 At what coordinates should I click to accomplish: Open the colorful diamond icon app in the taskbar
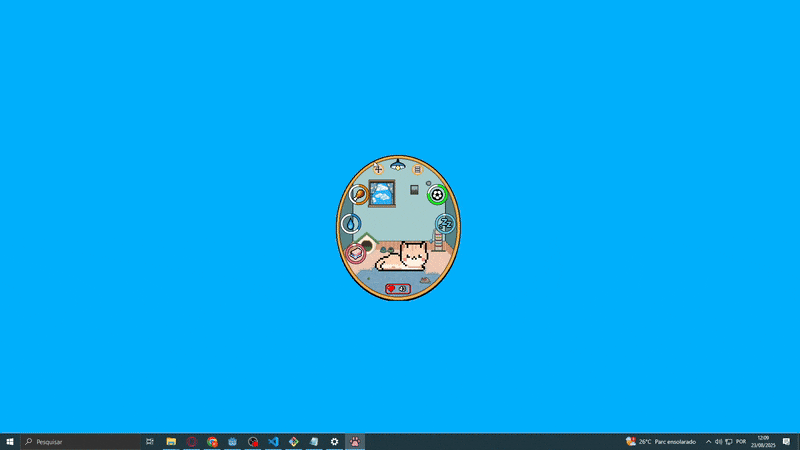coord(293,442)
